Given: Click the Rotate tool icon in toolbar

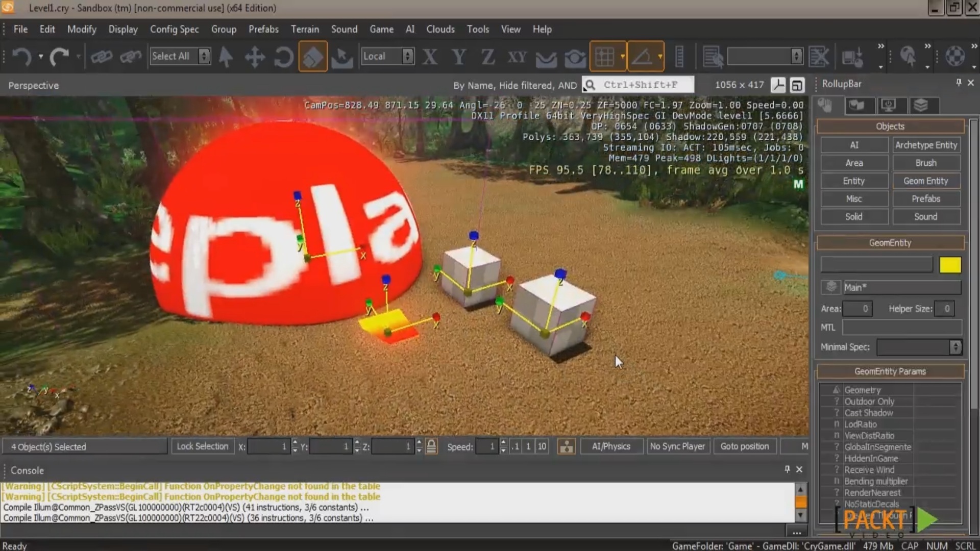Looking at the screenshot, I should (x=283, y=56).
